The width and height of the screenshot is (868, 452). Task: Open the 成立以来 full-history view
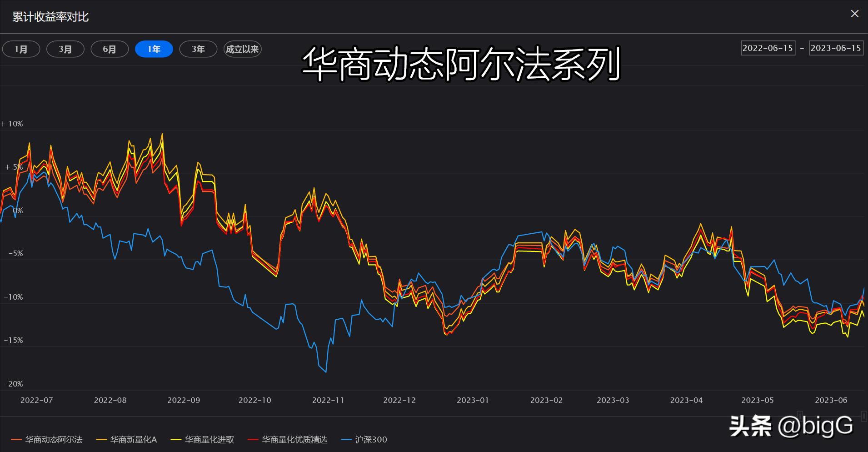click(x=242, y=49)
